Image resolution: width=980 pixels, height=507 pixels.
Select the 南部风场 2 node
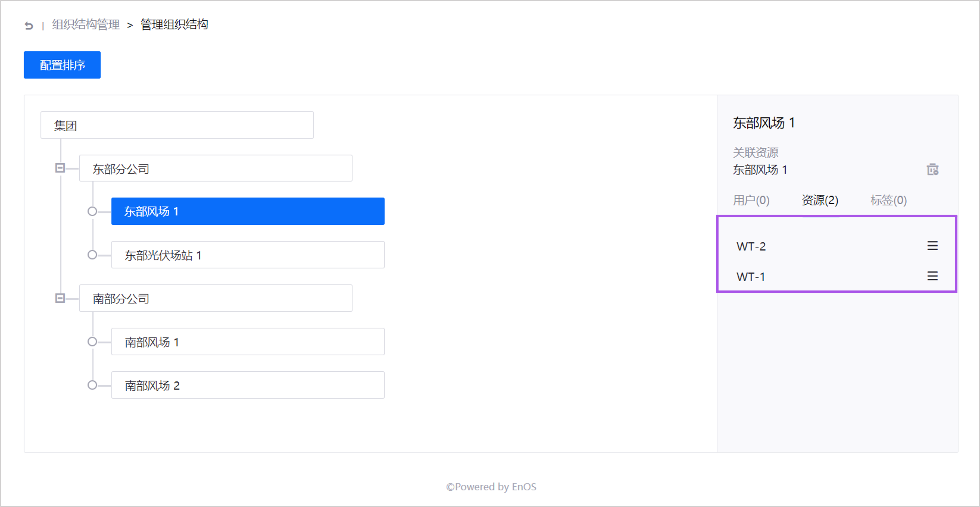(248, 385)
